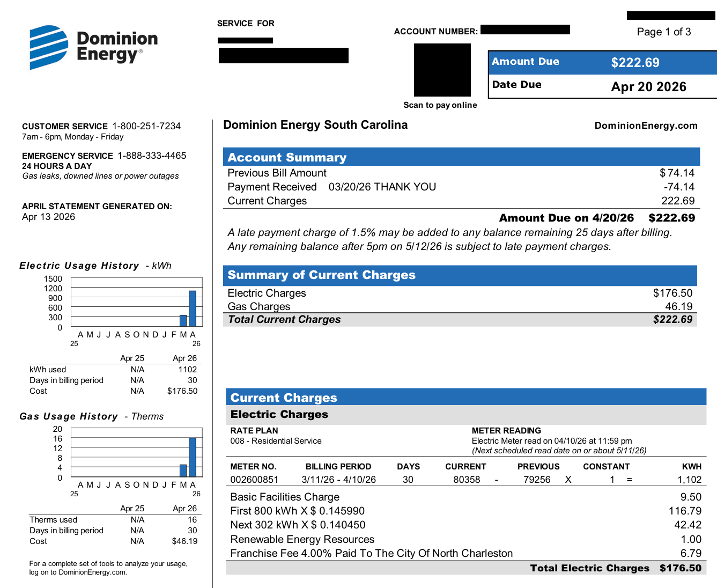Image resolution: width=717 pixels, height=588 pixels.
Task: Select Amount Due on 4/20/26 line
Action: point(597,218)
